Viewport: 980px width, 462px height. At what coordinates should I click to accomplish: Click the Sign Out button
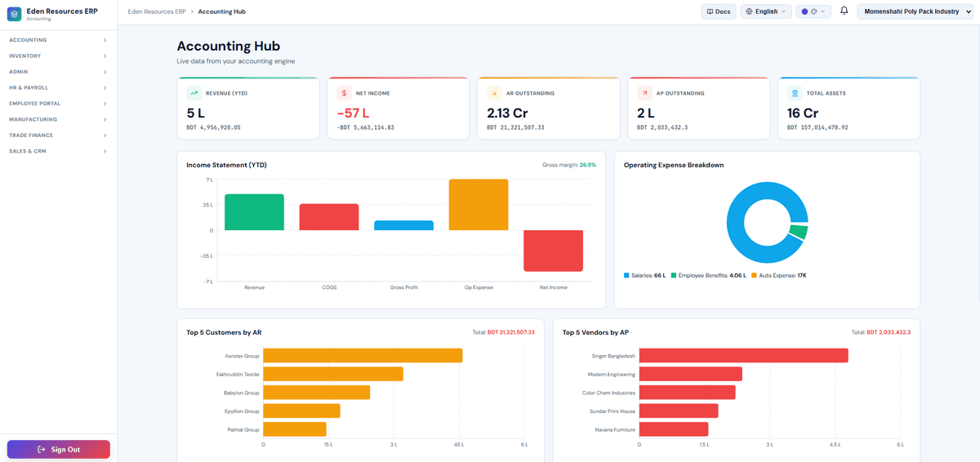click(59, 450)
